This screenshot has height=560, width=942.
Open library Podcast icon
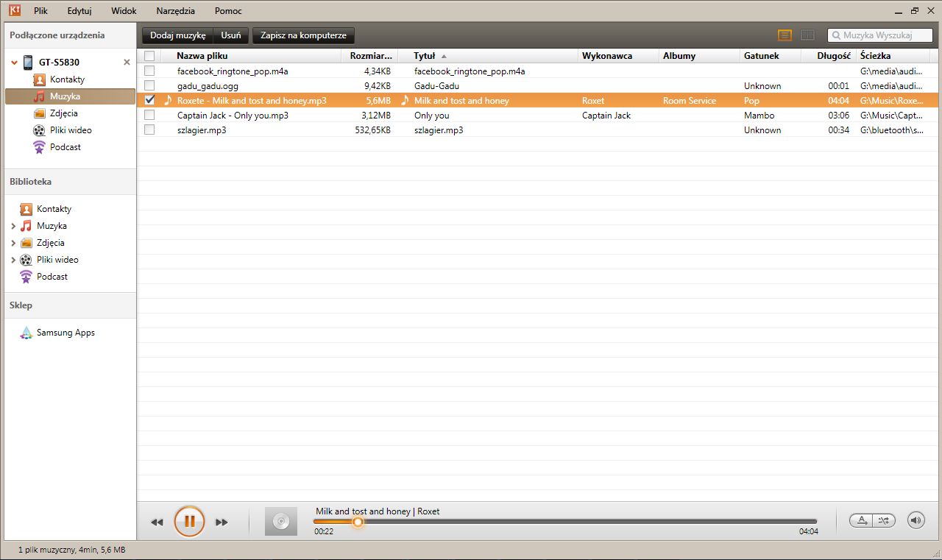[26, 277]
